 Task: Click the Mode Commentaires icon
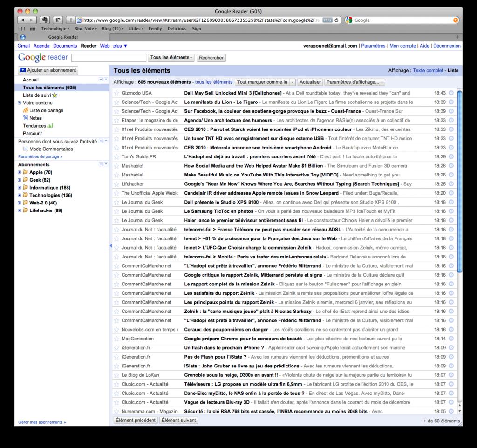[26, 149]
